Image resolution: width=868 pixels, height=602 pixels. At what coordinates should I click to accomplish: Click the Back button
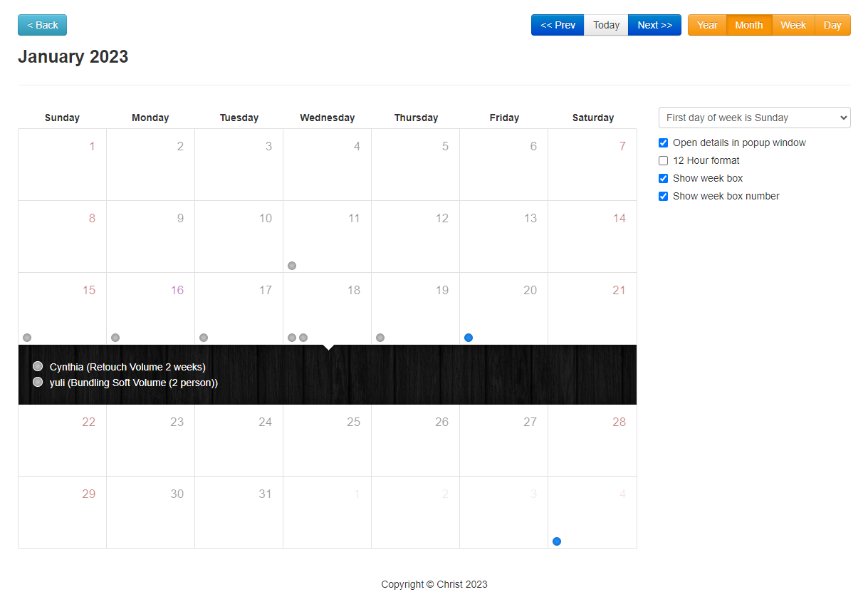coord(42,25)
